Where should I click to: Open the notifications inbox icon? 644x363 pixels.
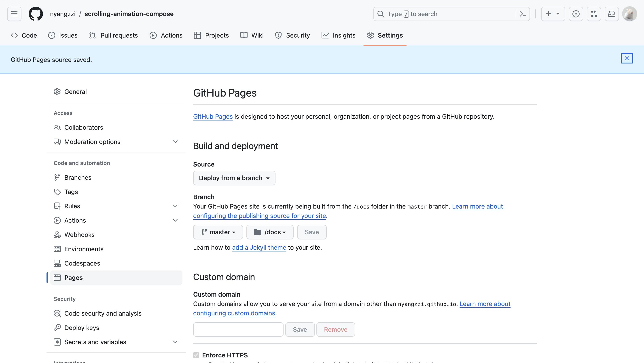[x=612, y=14]
